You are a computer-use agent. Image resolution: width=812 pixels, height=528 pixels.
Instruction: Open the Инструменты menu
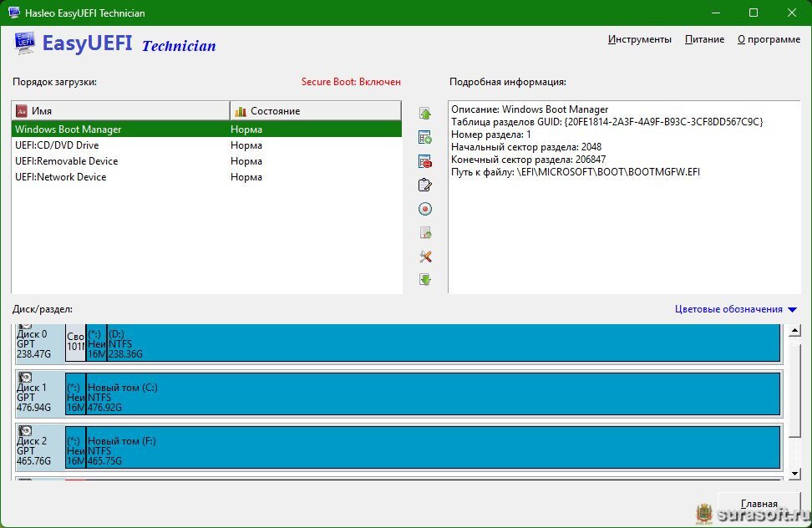640,39
